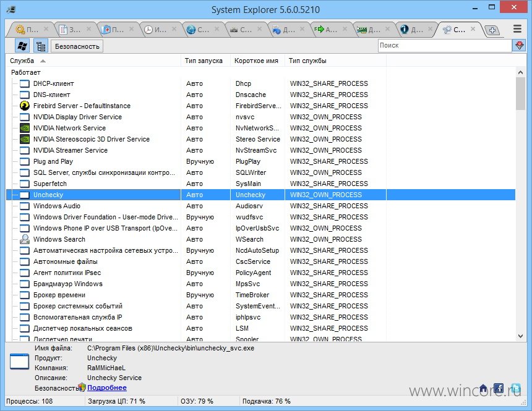The image size is (532, 411).
Task: Open the gear-icon processes tab
Action: (27, 30)
